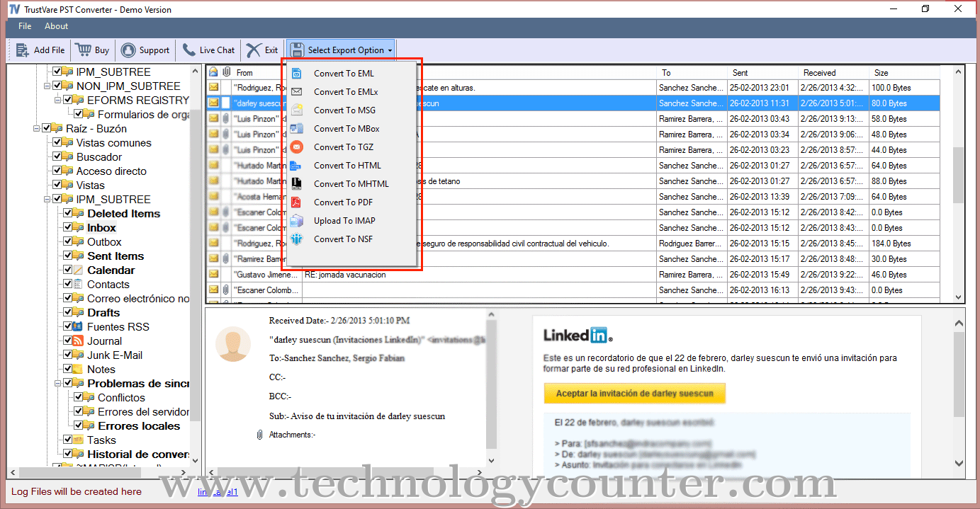Select the Acceso directo folder

pyautogui.click(x=111, y=171)
